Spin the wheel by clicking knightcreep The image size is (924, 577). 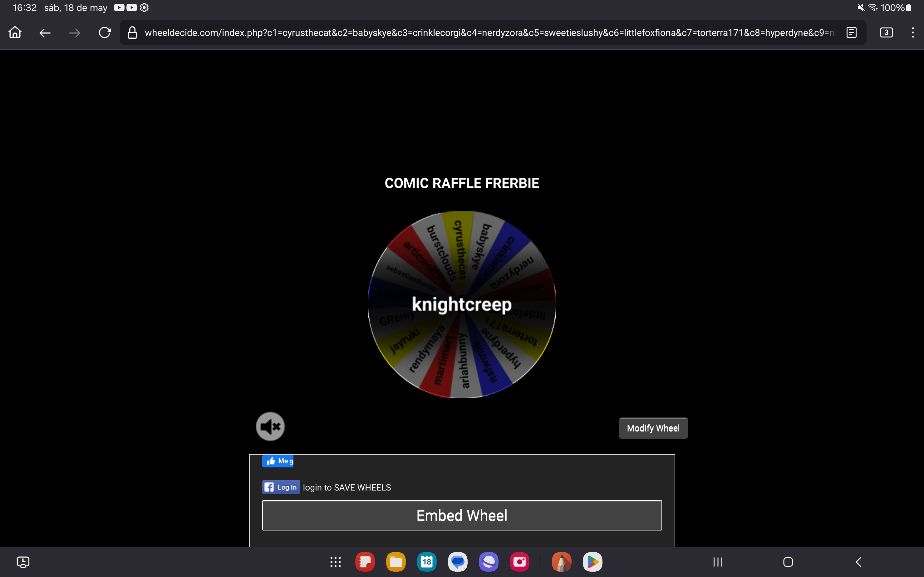[462, 304]
